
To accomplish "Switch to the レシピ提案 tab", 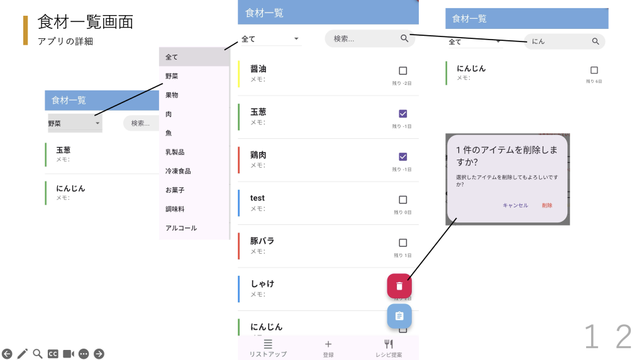I will (389, 347).
